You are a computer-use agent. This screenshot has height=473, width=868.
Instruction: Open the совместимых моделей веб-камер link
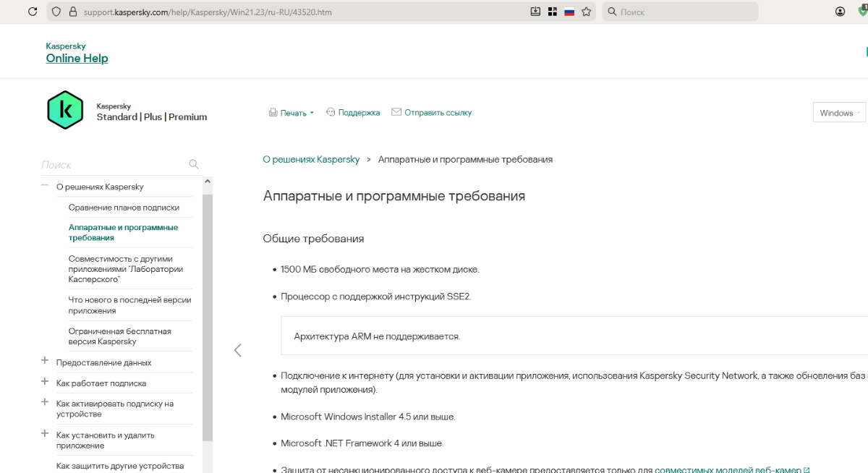click(x=732, y=469)
